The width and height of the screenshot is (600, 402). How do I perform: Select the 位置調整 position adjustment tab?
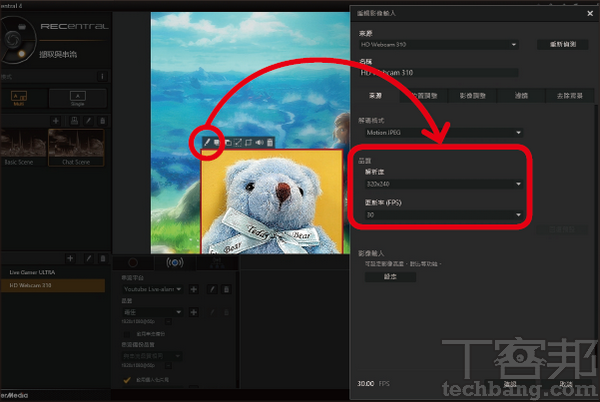click(x=424, y=96)
